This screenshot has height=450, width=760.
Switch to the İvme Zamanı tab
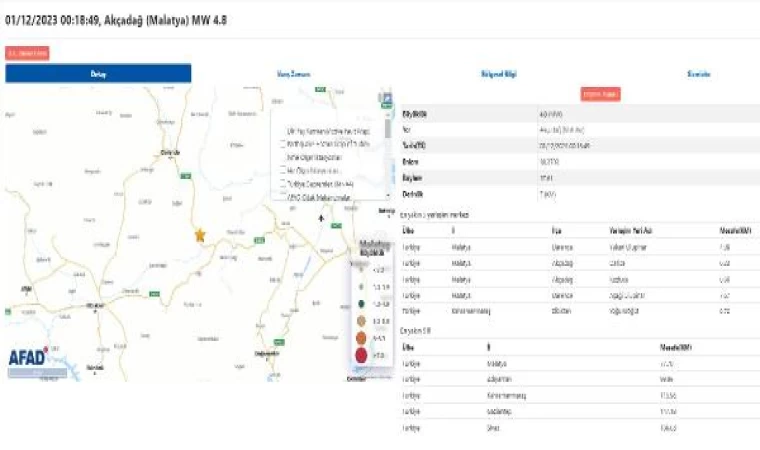point(289,74)
